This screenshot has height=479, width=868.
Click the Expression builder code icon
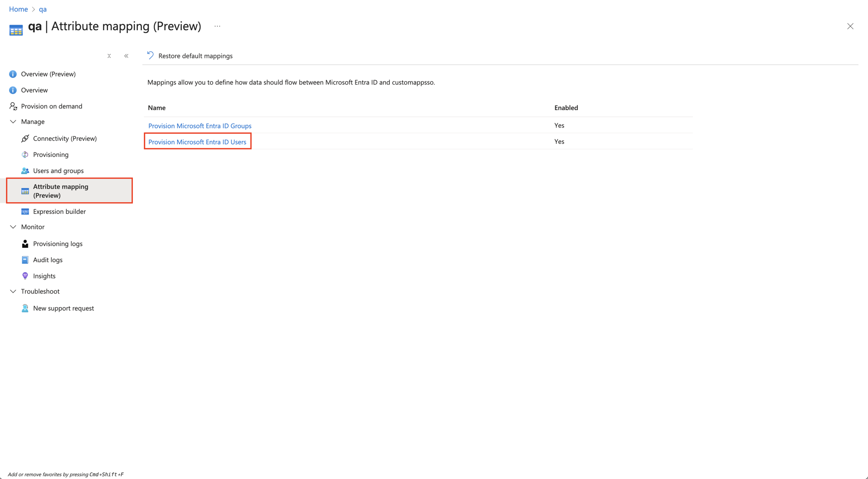point(25,212)
